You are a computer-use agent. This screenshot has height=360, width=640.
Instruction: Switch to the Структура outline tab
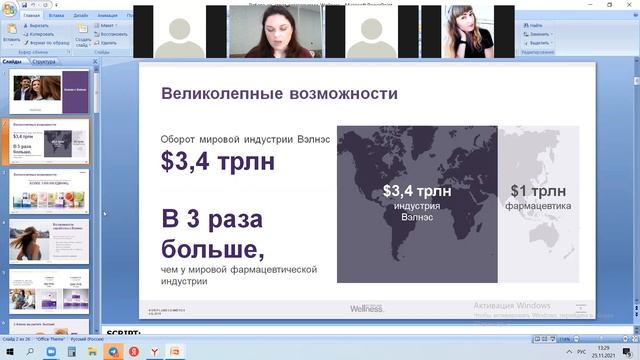point(44,62)
